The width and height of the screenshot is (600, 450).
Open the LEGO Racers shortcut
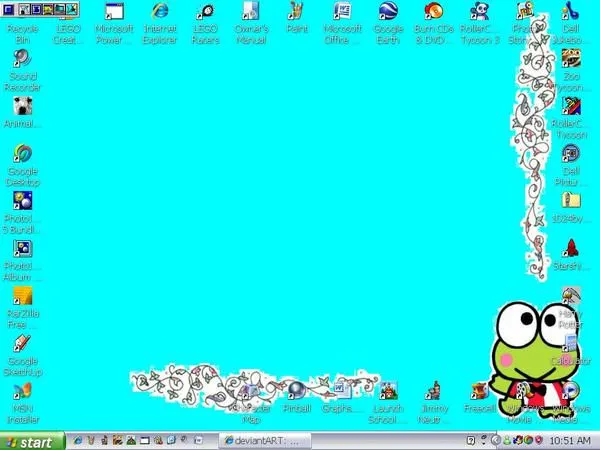coord(205,11)
